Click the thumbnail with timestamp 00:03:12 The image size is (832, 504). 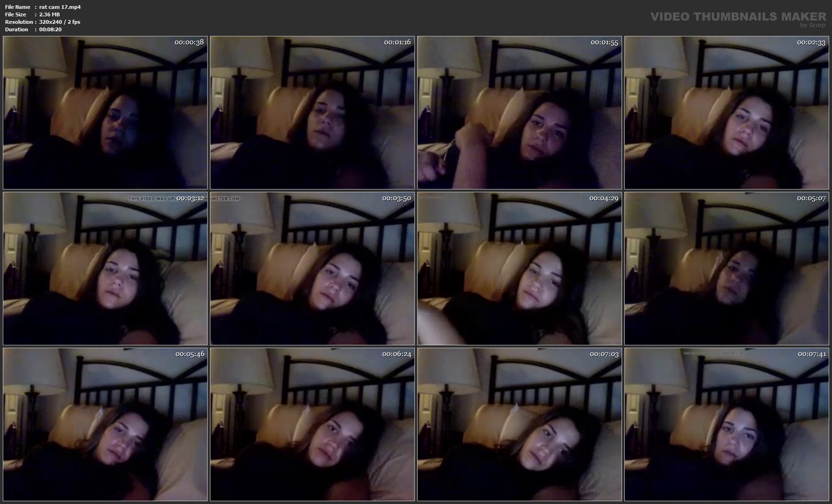pyautogui.click(x=105, y=268)
